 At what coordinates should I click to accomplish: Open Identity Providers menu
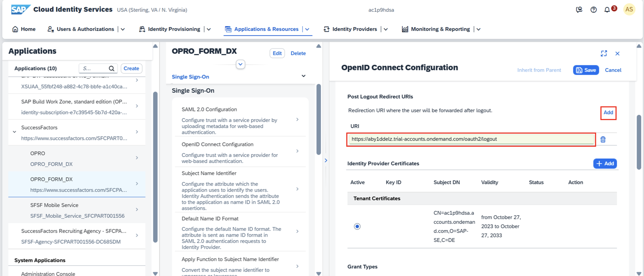click(x=354, y=29)
